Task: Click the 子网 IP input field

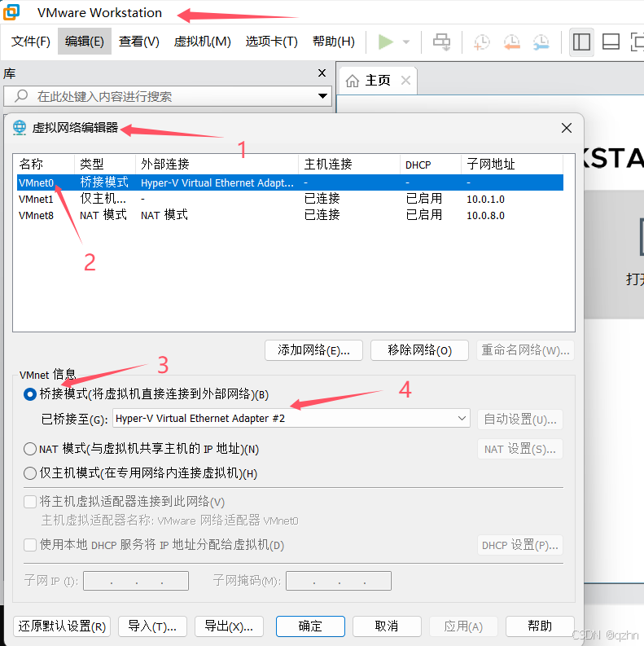Action: point(136,581)
